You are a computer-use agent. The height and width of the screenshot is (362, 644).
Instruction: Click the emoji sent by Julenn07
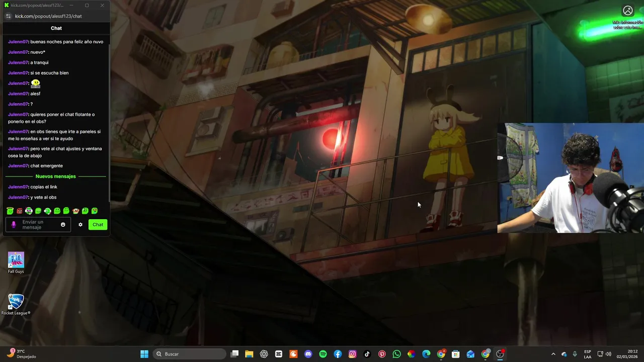[35, 83]
